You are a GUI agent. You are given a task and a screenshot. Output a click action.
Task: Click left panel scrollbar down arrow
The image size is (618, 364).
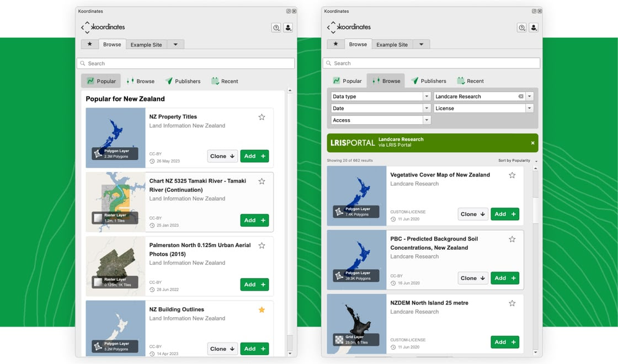coord(290,354)
